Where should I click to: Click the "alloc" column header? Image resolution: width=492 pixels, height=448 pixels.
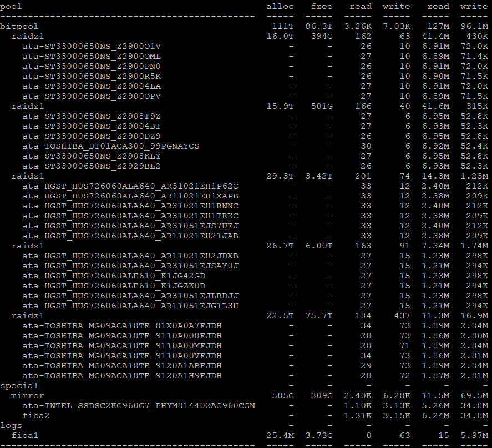coord(280,6)
